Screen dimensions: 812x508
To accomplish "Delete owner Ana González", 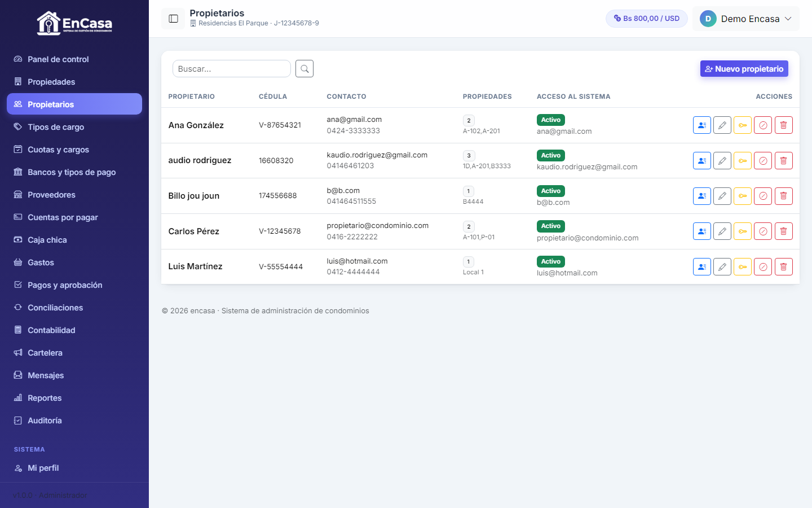I will (784, 125).
